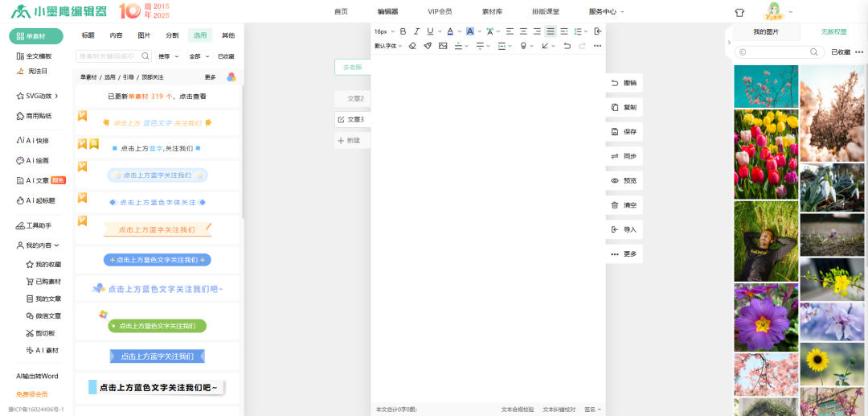Collapse the 我的内容 section
The image size is (868, 416).
38,245
